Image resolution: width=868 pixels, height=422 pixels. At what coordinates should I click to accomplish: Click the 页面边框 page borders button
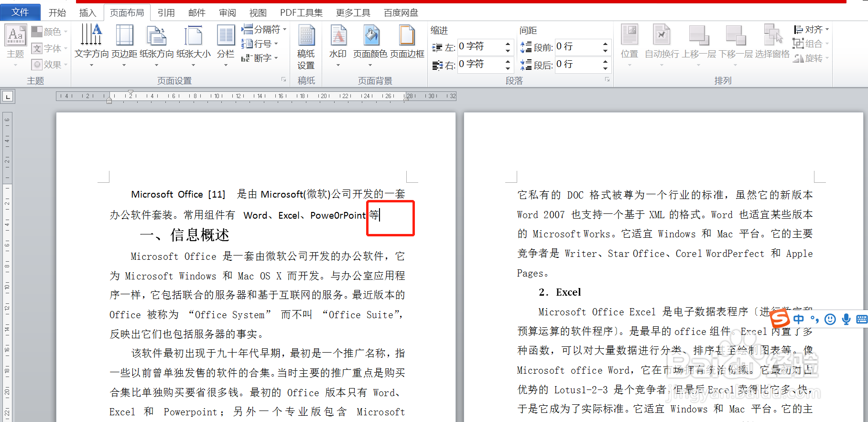(x=407, y=42)
